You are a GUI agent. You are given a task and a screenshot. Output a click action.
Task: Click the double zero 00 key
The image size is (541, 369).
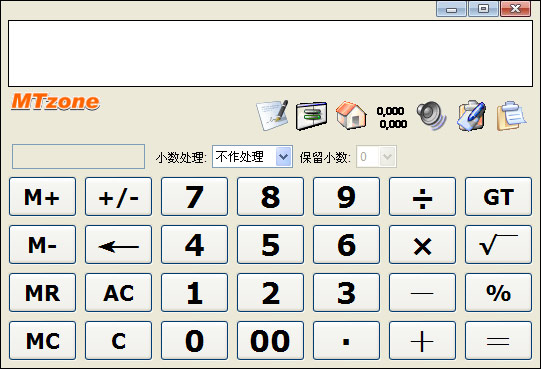point(270,341)
